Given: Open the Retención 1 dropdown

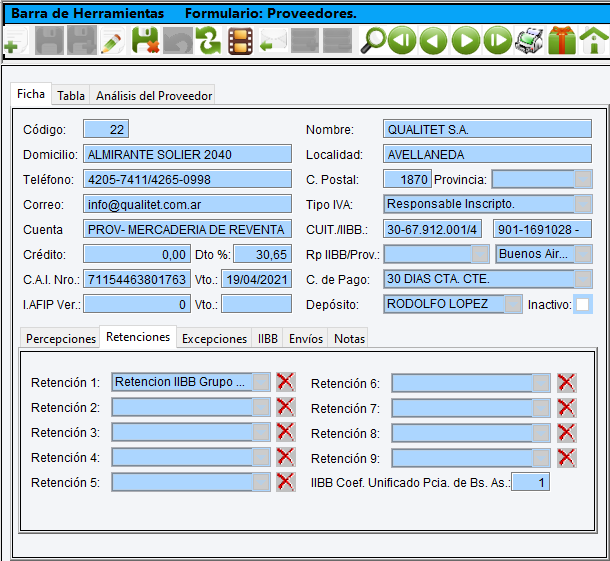Looking at the screenshot, I should (x=261, y=382).
